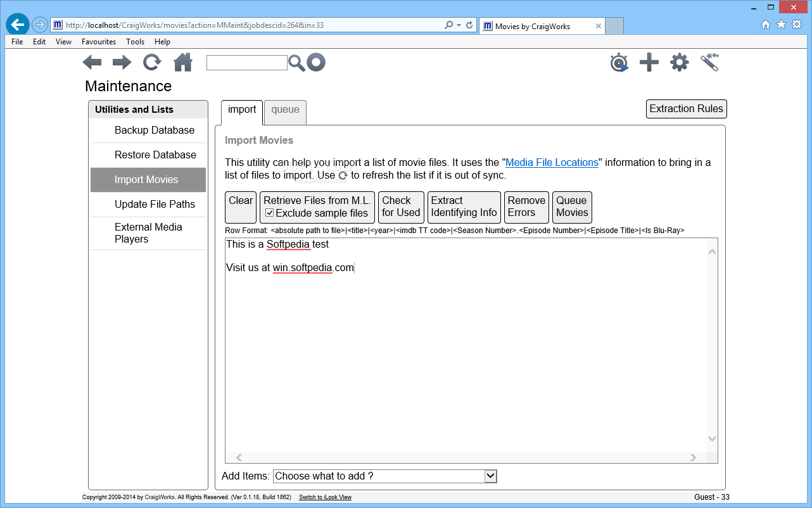This screenshot has width=812, height=508.
Task: Click the magnifying glass search icon
Action: click(x=296, y=63)
